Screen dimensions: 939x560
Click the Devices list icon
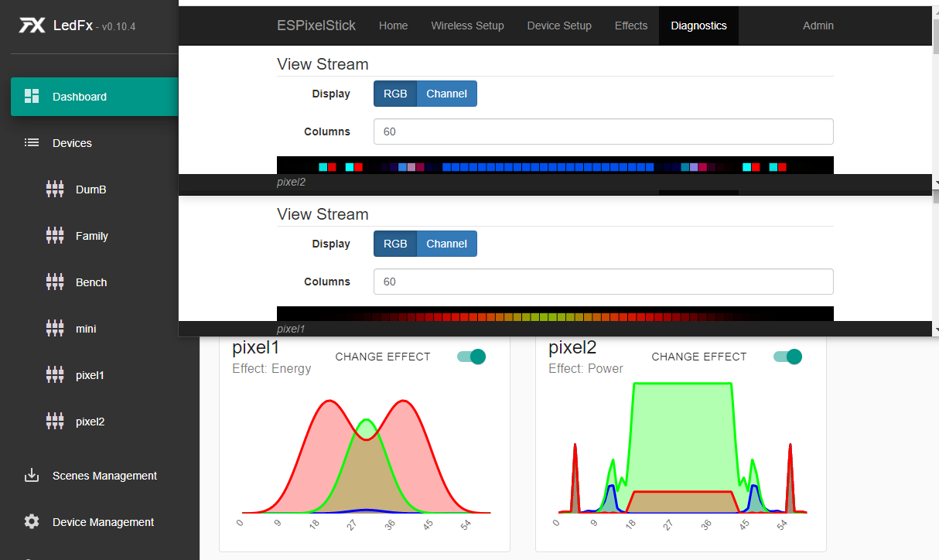[32, 142]
